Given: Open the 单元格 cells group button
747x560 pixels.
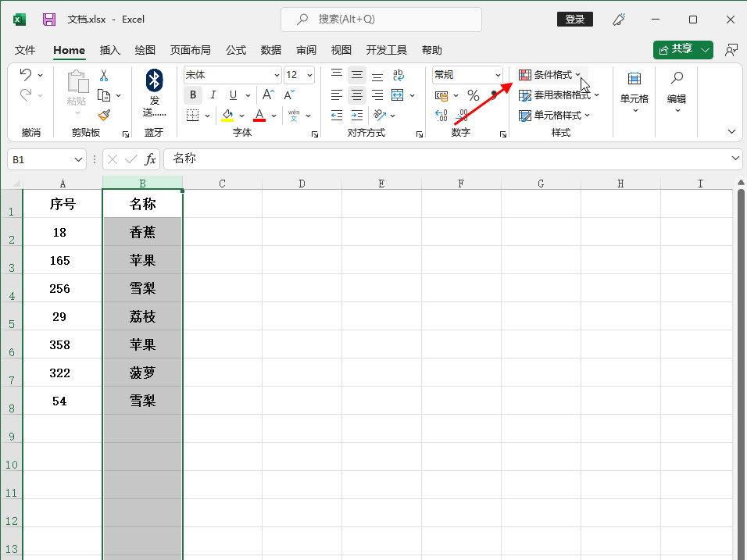Looking at the screenshot, I should click(x=634, y=92).
